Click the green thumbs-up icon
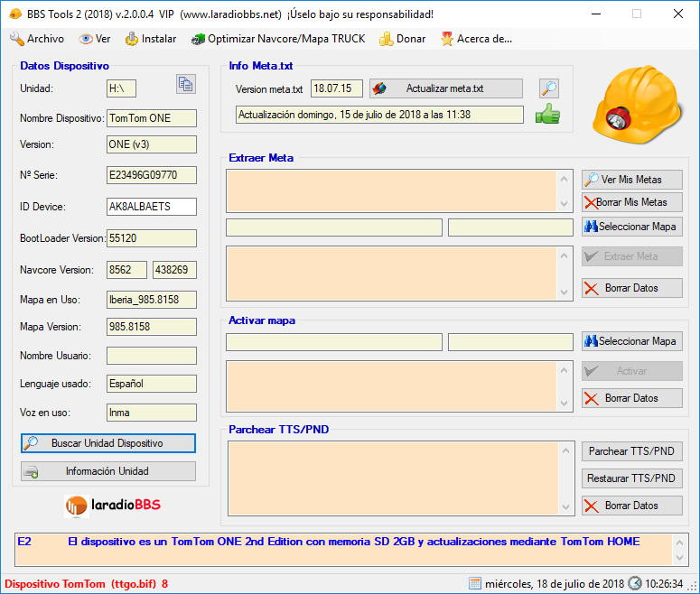Viewport: 700px width, 594px height. pos(547,114)
